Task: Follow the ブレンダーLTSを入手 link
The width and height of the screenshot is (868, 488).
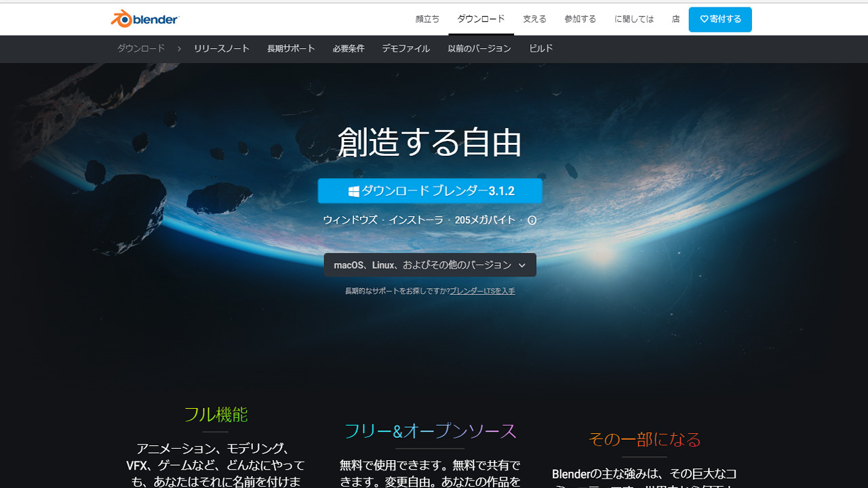Action: [482, 291]
